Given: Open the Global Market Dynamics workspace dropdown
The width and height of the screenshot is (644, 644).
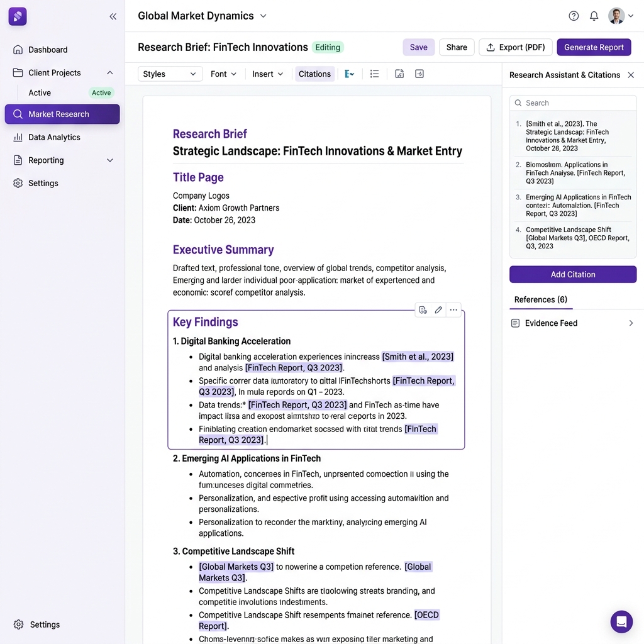Looking at the screenshot, I should (264, 16).
